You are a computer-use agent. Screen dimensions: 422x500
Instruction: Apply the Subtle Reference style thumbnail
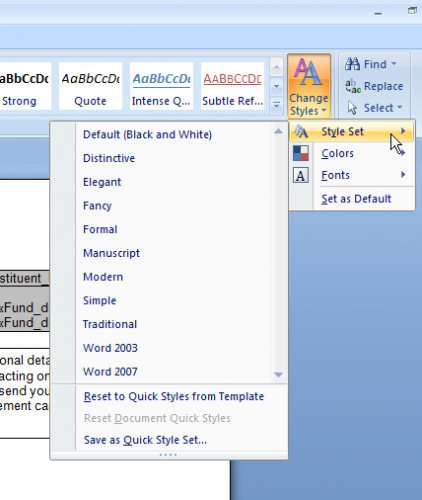click(233, 86)
